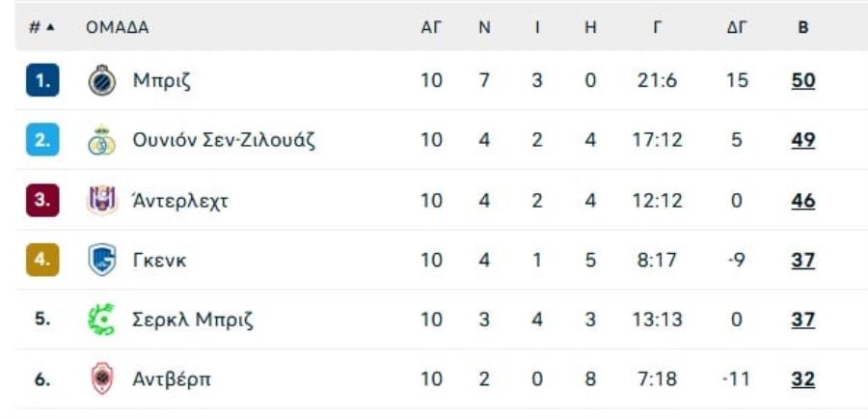Sort standings by B points header
The width and height of the screenshot is (868, 419).
pyautogui.click(x=803, y=28)
